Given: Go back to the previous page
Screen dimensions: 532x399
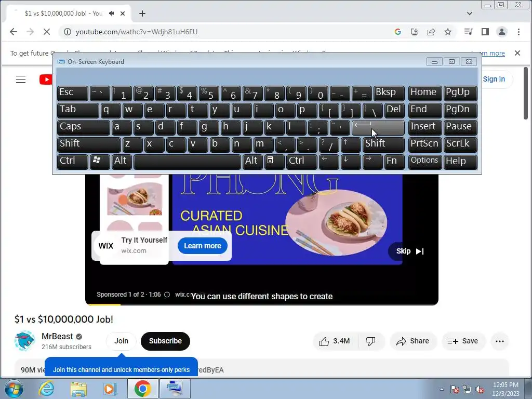Looking at the screenshot, I should coord(14,32).
